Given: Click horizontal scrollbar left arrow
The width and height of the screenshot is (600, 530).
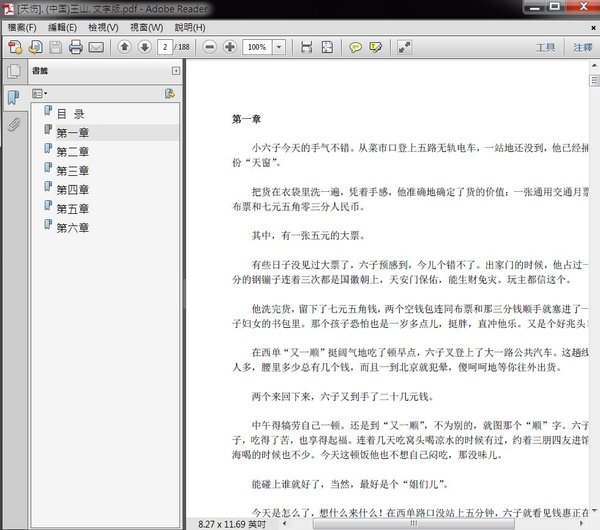Looking at the screenshot, I should tap(284, 523).
